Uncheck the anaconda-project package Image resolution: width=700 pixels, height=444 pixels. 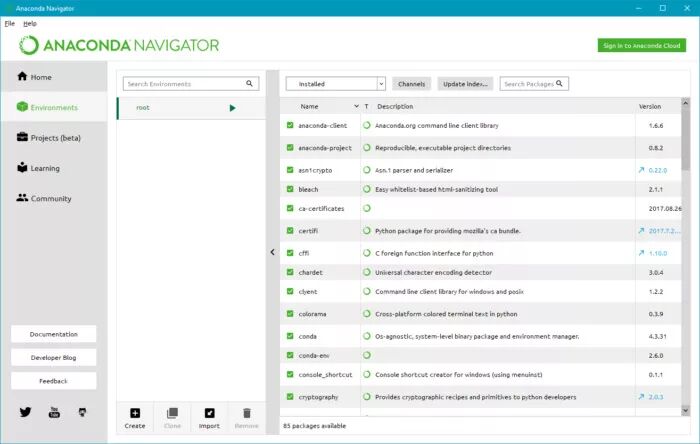click(x=290, y=148)
